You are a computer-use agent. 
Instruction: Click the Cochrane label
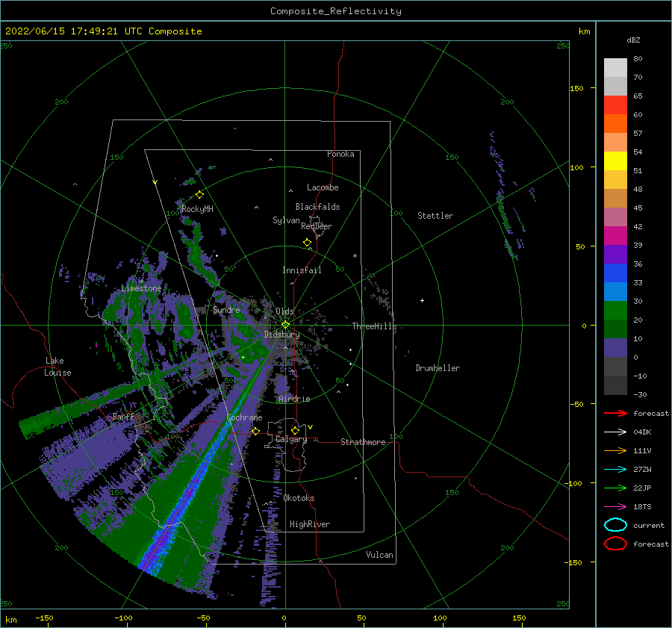point(244,417)
